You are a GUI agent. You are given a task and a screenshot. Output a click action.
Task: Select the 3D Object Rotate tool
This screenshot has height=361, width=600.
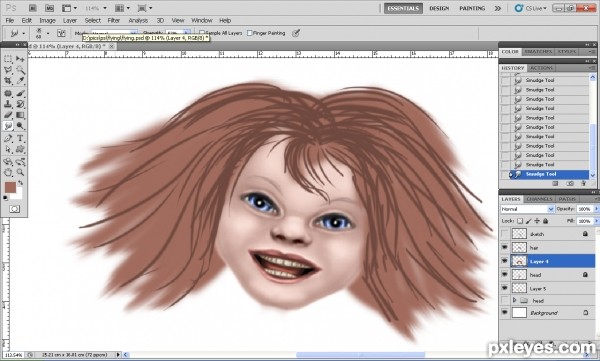pyautogui.click(x=8, y=162)
